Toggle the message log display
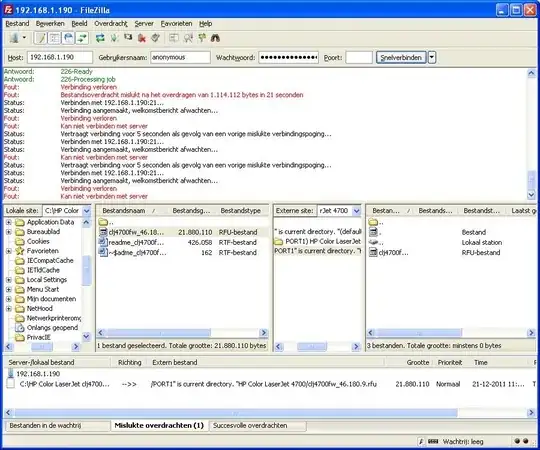 pyautogui.click(x=41, y=38)
